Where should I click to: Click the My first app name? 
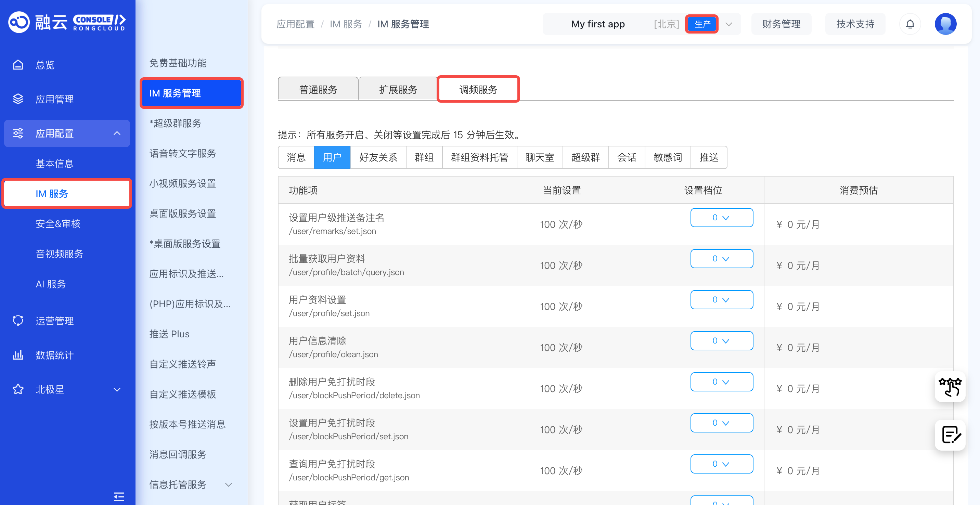pos(598,24)
